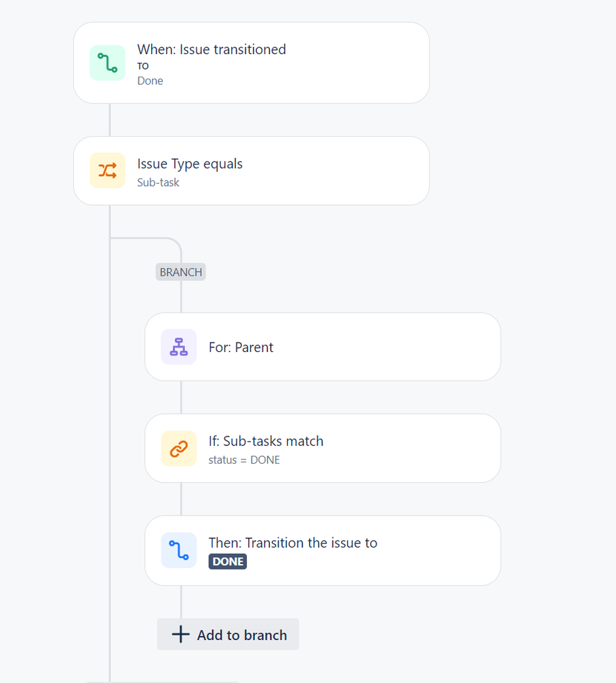Click the blue Transition issue action icon
The height and width of the screenshot is (683, 616).
(x=178, y=550)
